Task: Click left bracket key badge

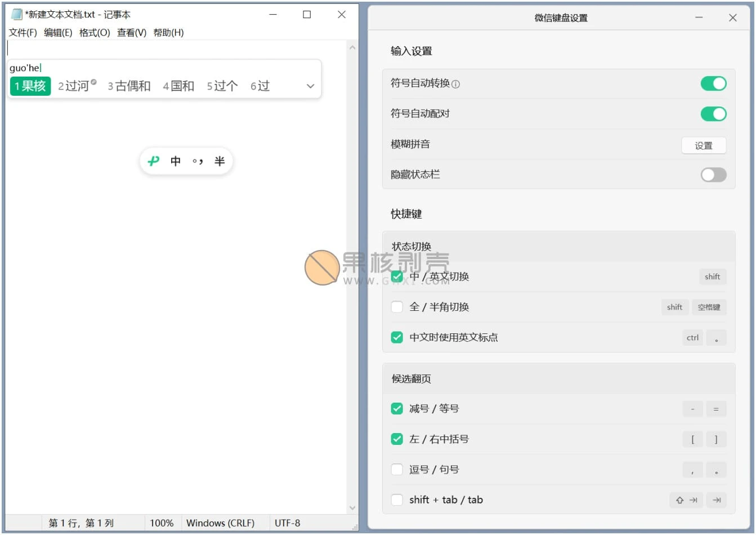Action: [x=692, y=439]
